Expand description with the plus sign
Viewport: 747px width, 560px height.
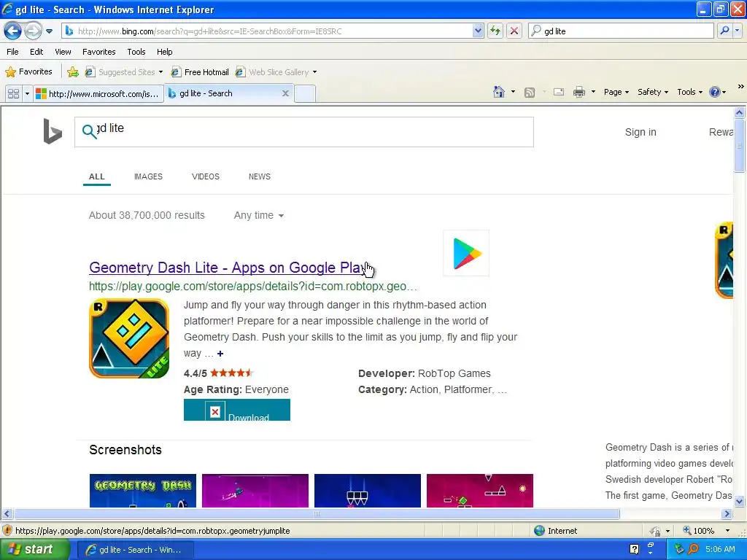pos(220,354)
